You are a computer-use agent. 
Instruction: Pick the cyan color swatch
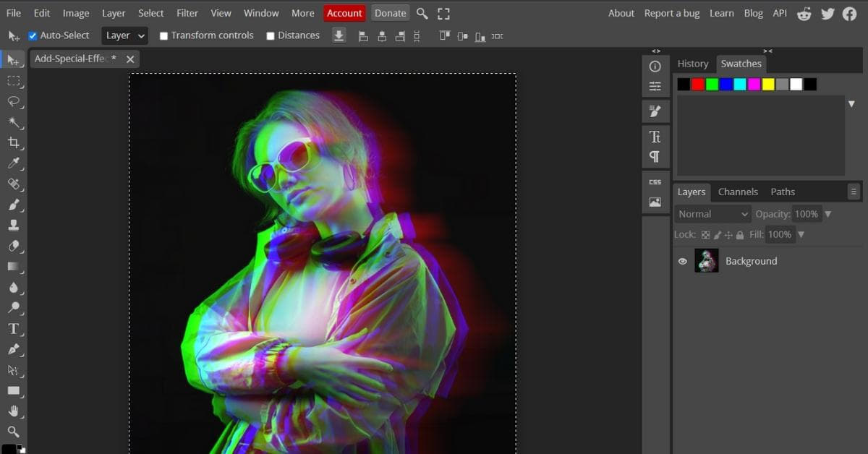point(740,85)
